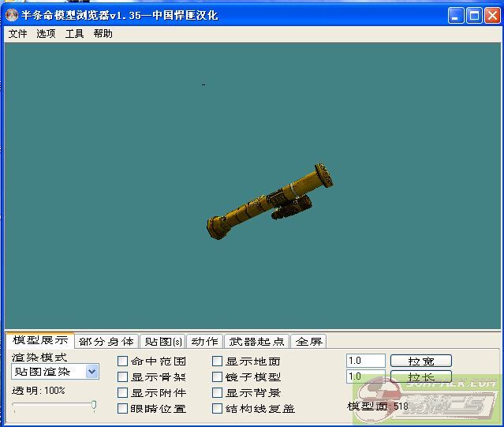Open the 帮助 menu
504x427 pixels.
pyautogui.click(x=103, y=34)
